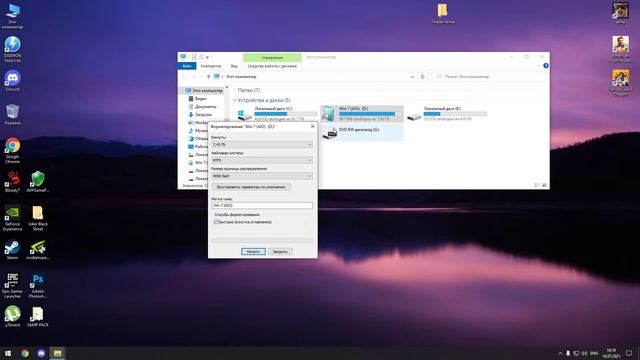Click the Начать button in the format dialog
The height and width of the screenshot is (360, 640).
[x=253, y=251]
